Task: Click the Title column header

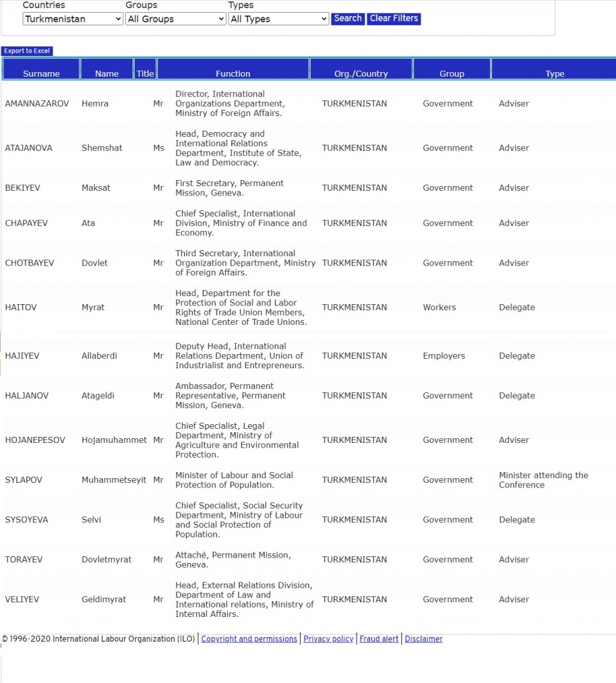Action: [x=145, y=73]
